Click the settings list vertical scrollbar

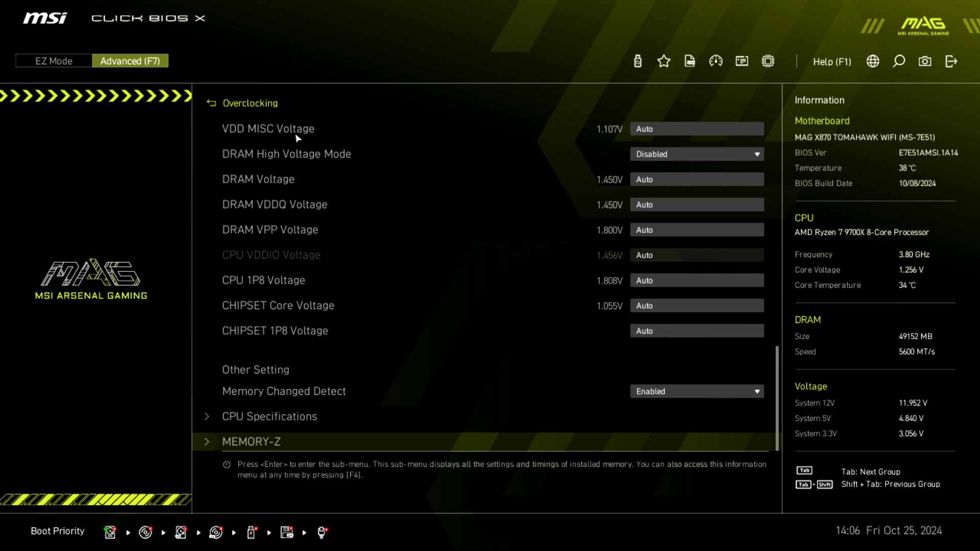(777, 398)
